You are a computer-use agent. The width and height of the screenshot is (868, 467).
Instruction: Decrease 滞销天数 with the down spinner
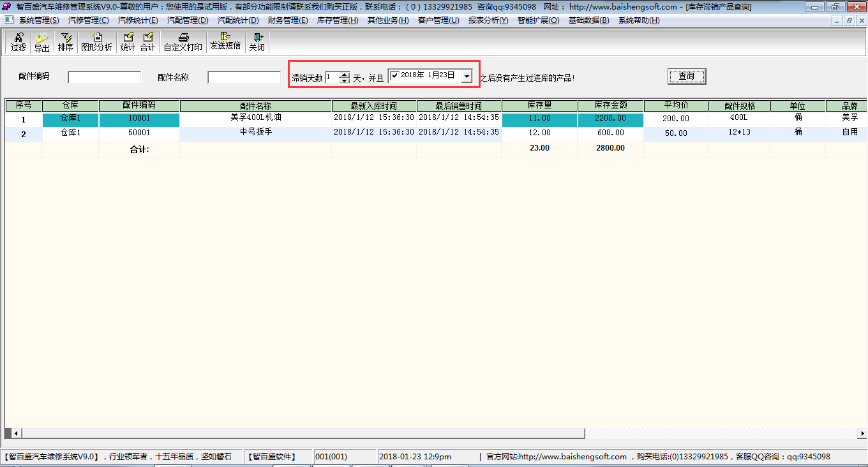click(345, 80)
